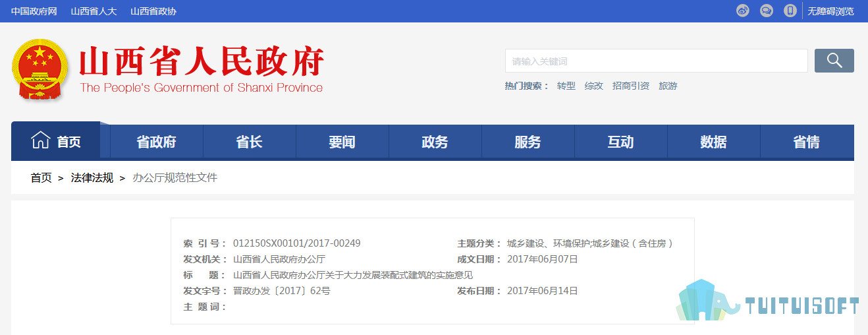
Task: Open the 中国政府网 link
Action: (34, 11)
